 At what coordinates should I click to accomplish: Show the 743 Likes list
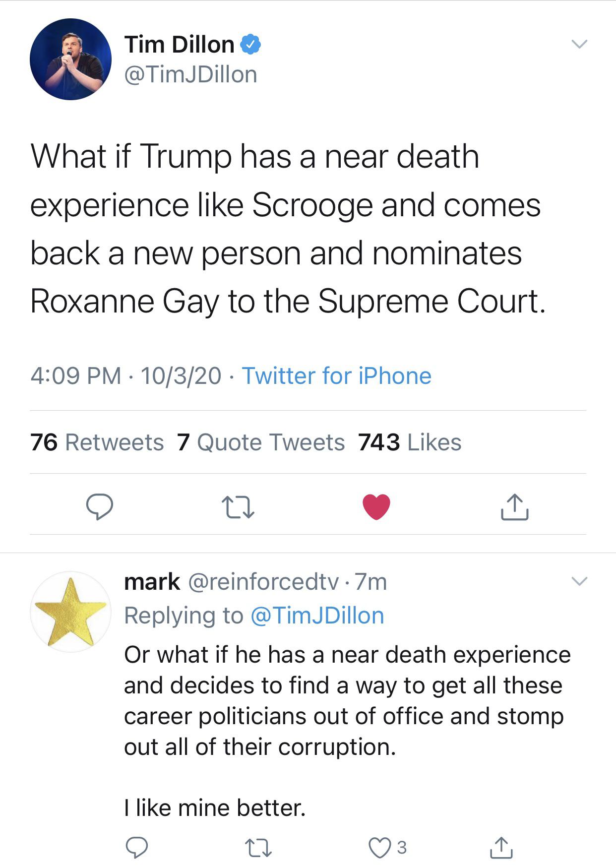click(410, 442)
